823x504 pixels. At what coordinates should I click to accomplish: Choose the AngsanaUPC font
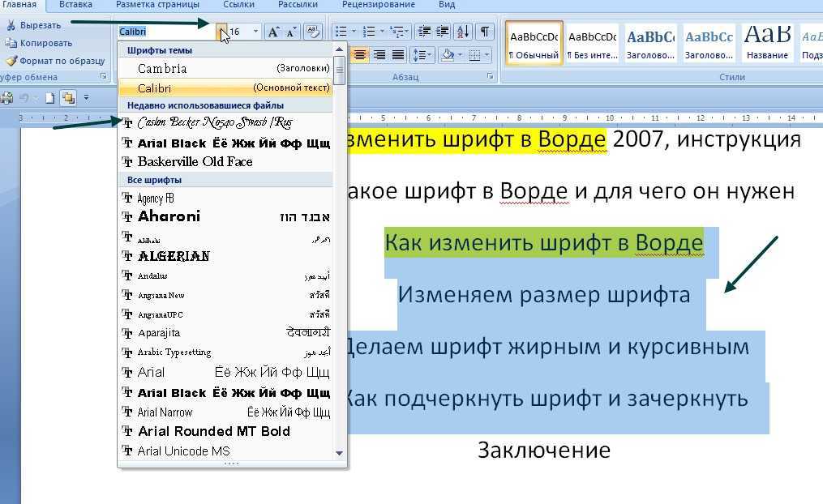225,314
